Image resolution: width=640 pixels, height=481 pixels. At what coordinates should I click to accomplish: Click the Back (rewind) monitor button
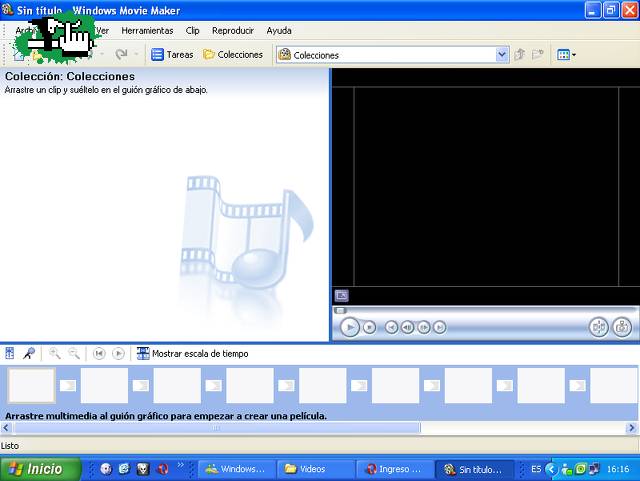[x=391, y=327]
